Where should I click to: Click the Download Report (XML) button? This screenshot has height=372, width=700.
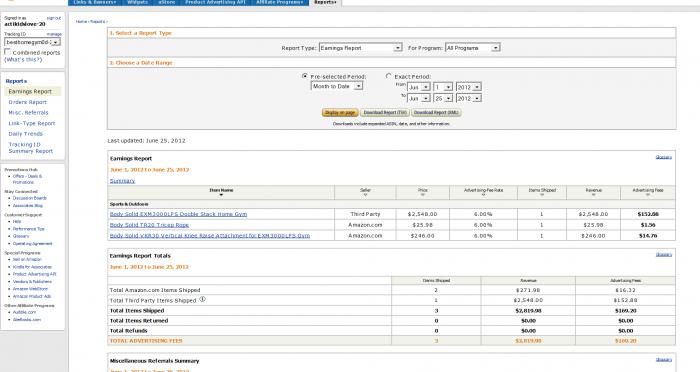(x=436, y=113)
